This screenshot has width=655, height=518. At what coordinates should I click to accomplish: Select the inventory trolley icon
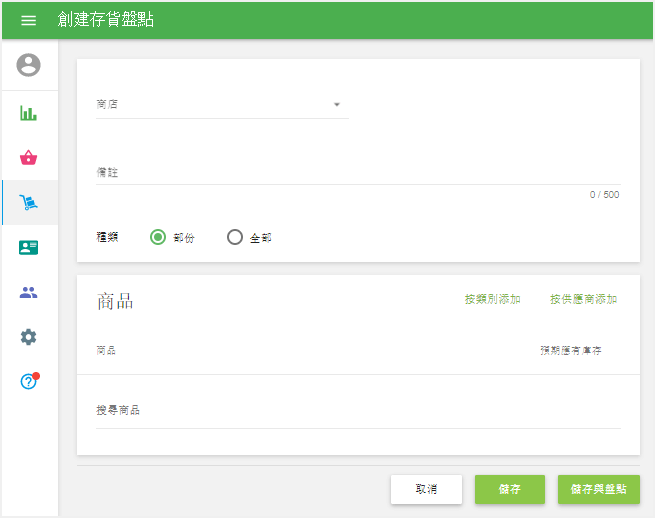click(x=29, y=203)
